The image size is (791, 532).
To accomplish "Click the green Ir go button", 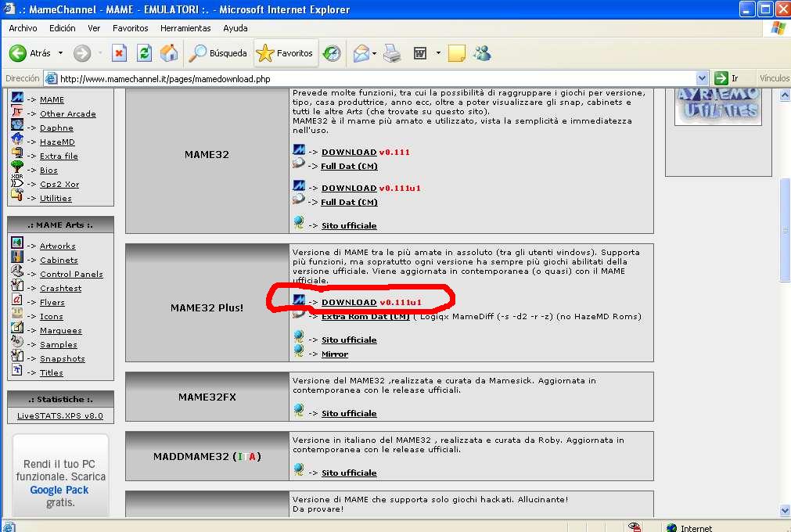I will 727,78.
